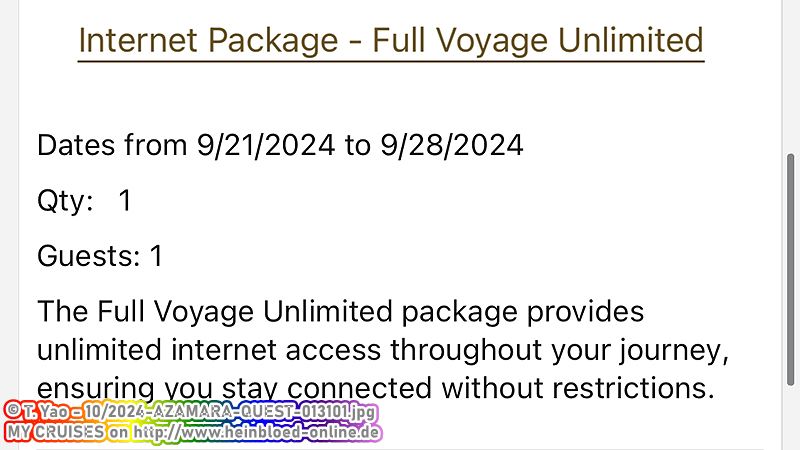Viewport: 800px width, 450px height.
Task: Select the start date 9/21/2024
Action: click(x=266, y=145)
